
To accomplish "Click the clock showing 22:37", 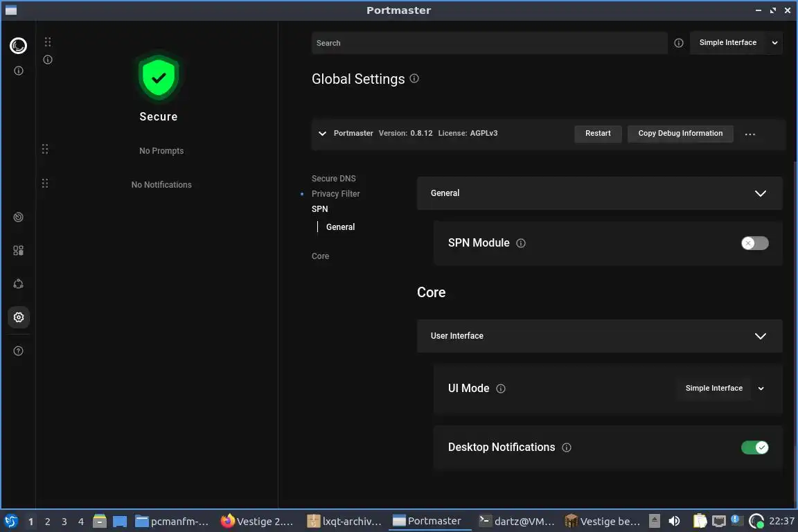I will [781, 521].
